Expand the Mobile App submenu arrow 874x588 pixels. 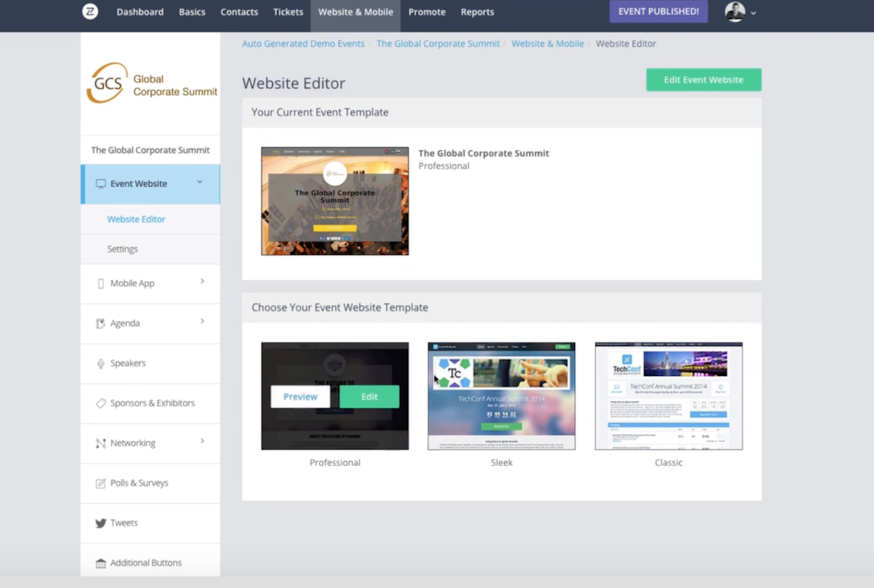[x=202, y=282]
